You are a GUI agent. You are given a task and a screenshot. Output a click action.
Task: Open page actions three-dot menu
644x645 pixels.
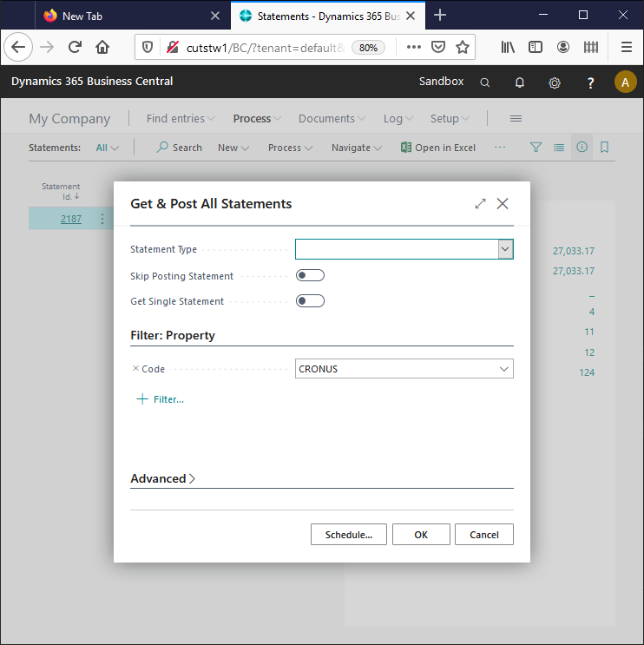(414, 47)
